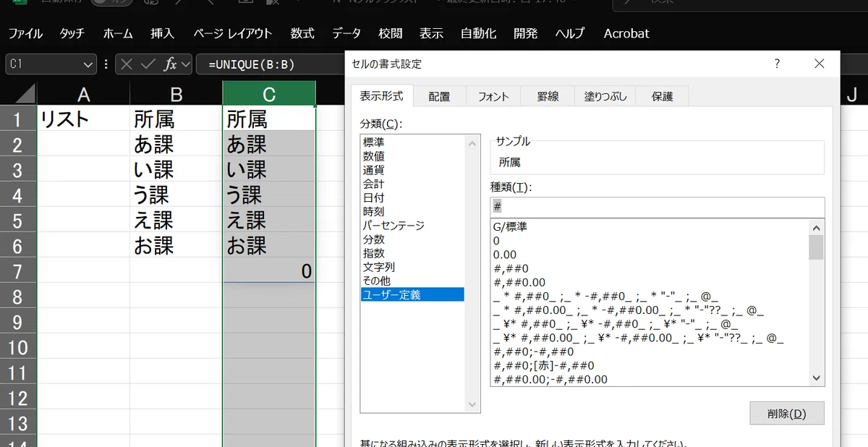
Task: Open the 開発 ribbon tab
Action: tap(526, 33)
